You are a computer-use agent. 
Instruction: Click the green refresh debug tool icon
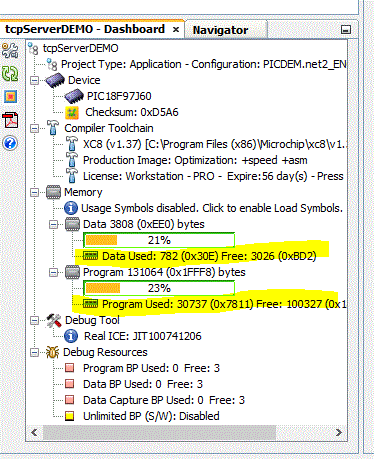(x=10, y=74)
